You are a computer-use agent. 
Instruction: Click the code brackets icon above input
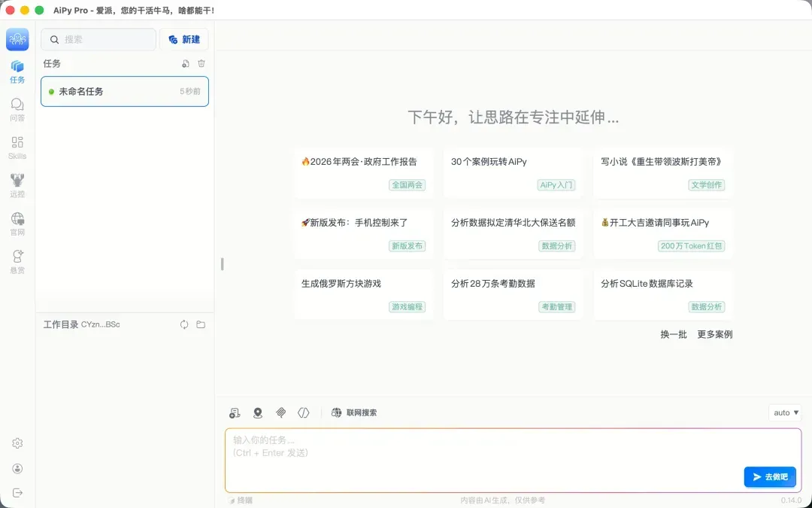click(304, 412)
